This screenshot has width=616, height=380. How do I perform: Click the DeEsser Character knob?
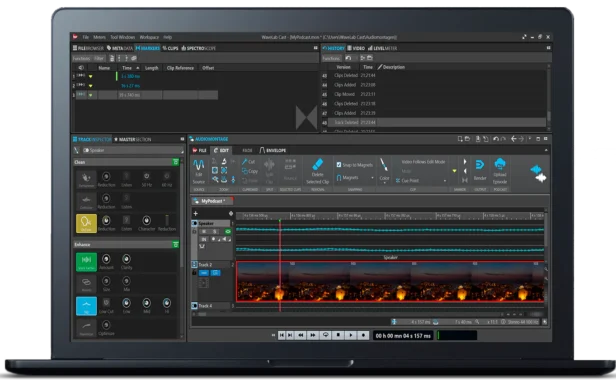146,220
